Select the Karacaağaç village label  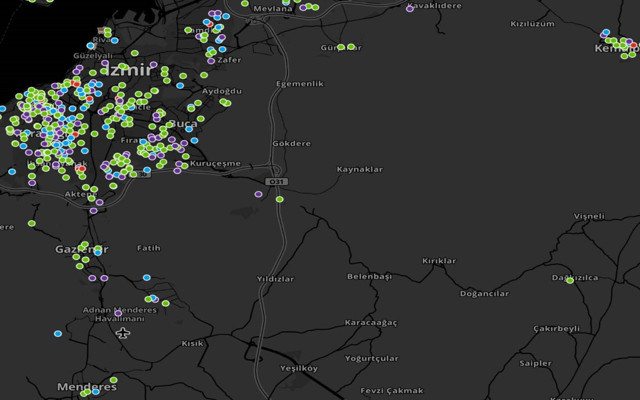[370, 323]
